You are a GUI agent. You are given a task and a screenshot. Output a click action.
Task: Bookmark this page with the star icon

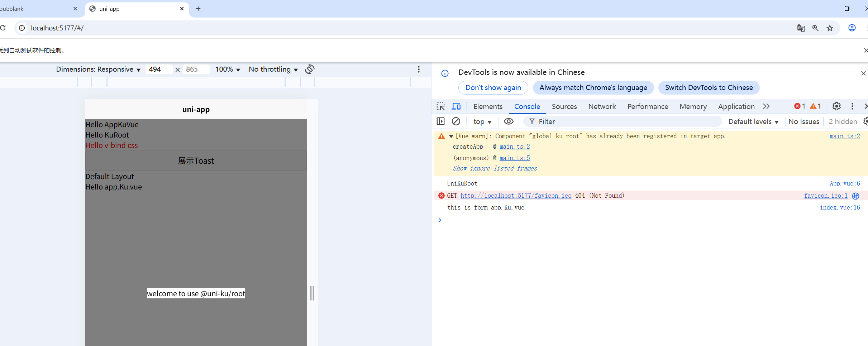(830, 28)
